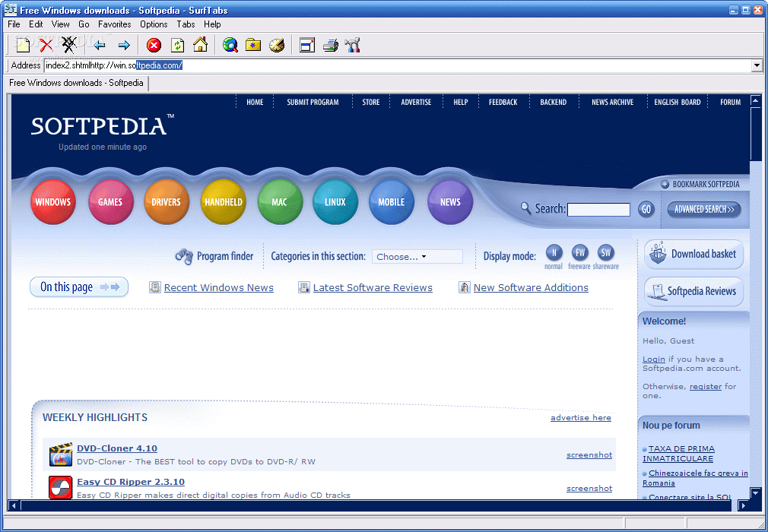Viewport: 768px width, 532px height.
Task: Click the full screen window toolbar icon
Action: pos(306,46)
